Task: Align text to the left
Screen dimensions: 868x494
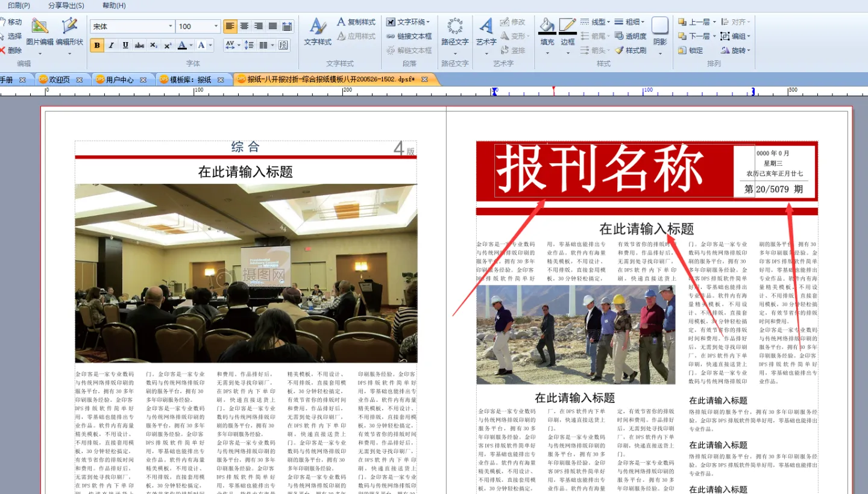Action: [230, 27]
